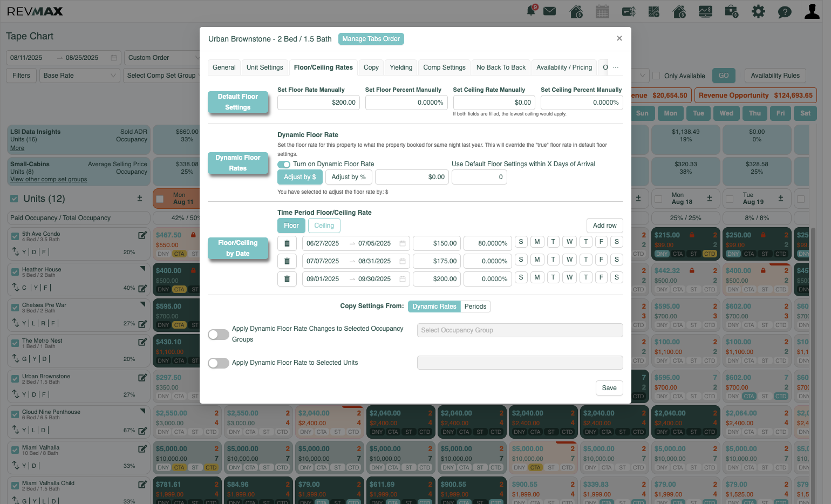Enable Apply Dynamic Floor Rate Changes to Occupancy Groups
Screen dimensions: 831x504
[x=219, y=335]
